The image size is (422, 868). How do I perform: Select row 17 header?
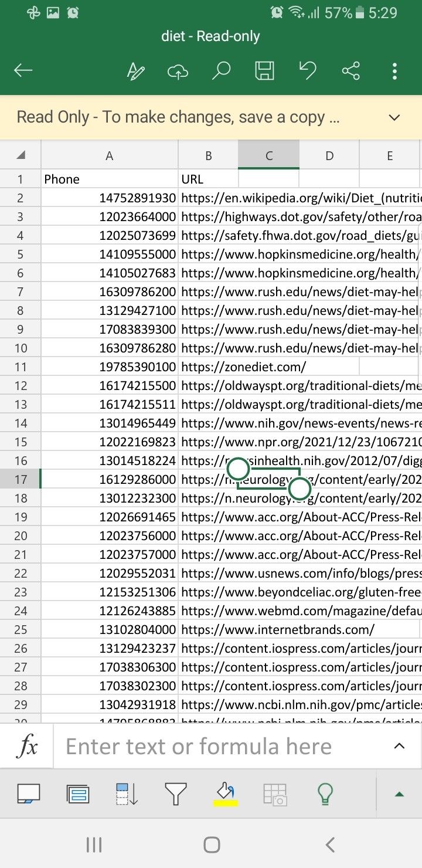[x=21, y=479]
